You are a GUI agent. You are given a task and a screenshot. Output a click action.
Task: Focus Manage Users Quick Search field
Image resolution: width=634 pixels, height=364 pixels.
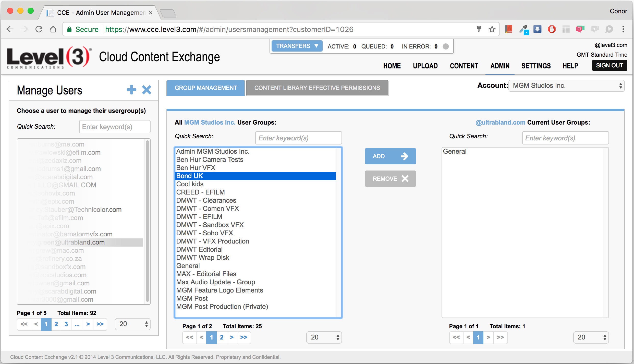pos(115,127)
